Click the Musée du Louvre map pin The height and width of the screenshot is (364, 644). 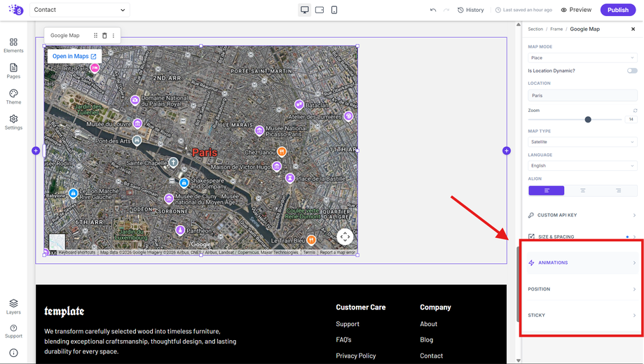click(x=137, y=123)
